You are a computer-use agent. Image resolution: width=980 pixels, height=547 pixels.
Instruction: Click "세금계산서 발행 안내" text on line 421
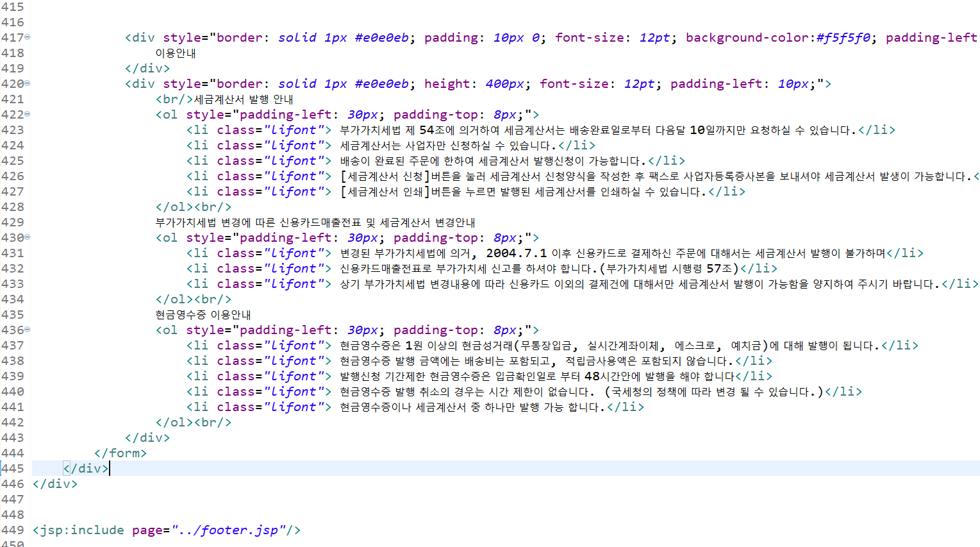(x=244, y=99)
